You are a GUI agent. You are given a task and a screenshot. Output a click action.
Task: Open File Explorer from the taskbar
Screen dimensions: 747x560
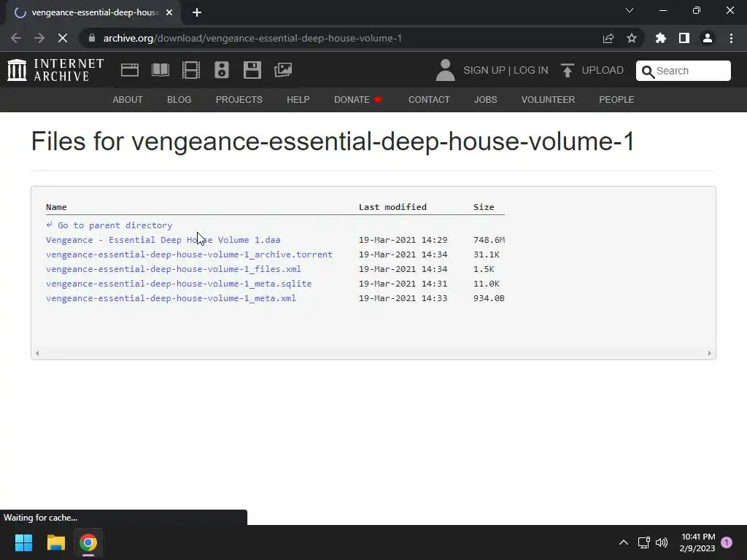tap(55, 542)
